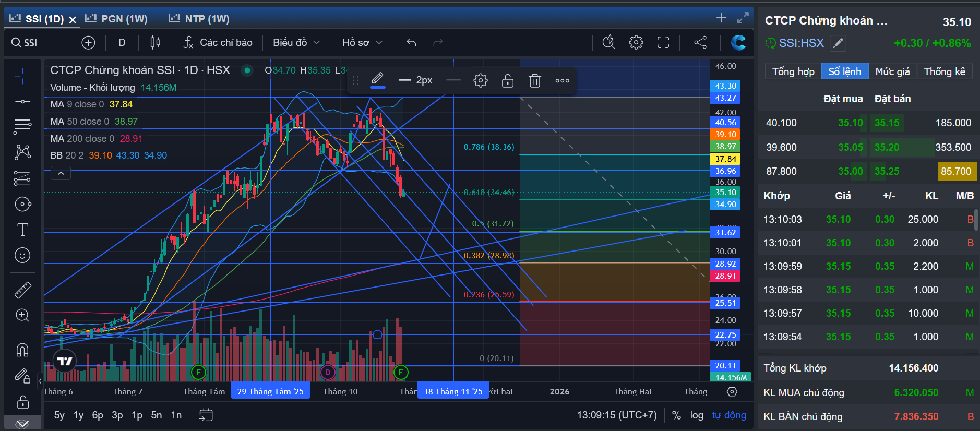Image resolution: width=980 pixels, height=431 pixels.
Task: Switch to the PGN (1W) chart tab
Action: [116, 19]
